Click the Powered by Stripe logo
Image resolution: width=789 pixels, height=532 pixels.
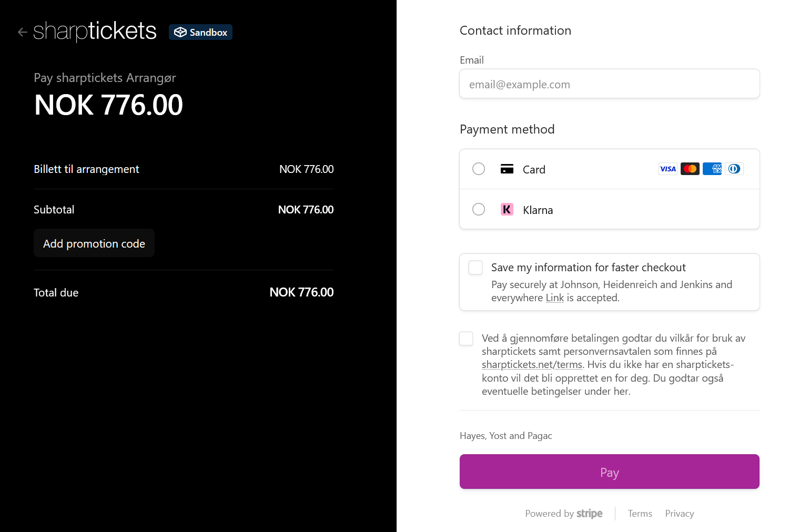click(589, 514)
